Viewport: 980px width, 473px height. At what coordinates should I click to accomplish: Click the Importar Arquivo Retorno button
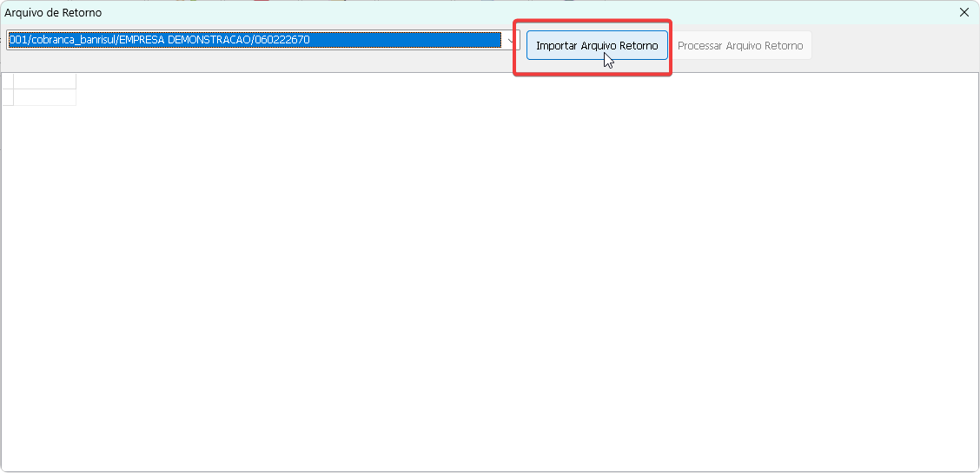click(597, 46)
